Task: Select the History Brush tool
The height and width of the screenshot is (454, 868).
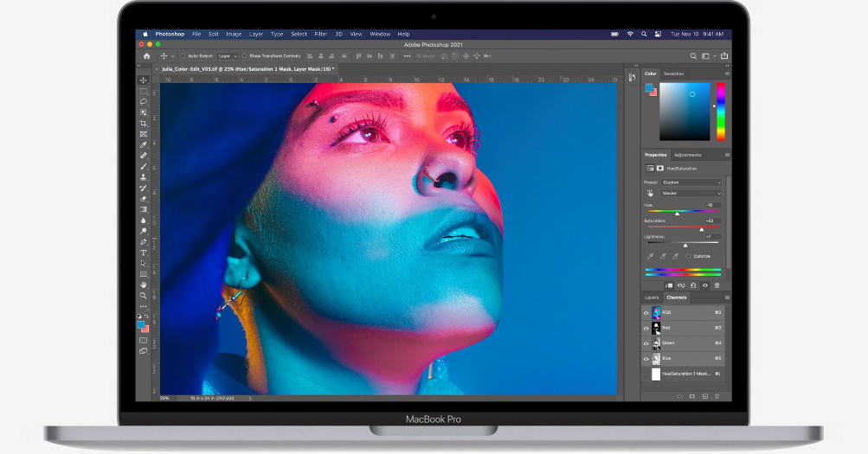Action: pyautogui.click(x=144, y=188)
